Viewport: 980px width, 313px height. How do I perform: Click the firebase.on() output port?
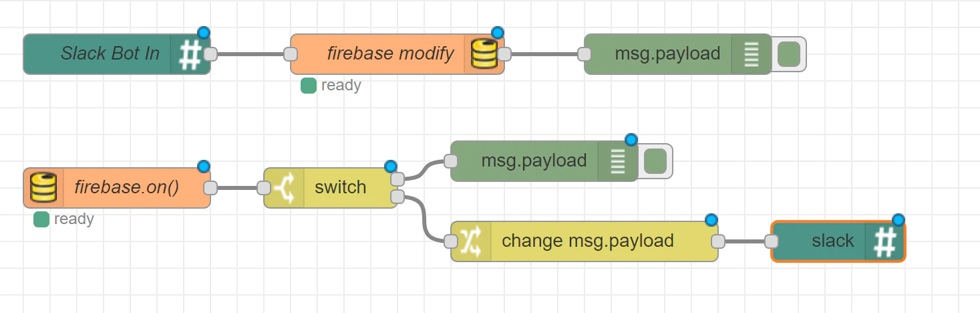(x=210, y=188)
